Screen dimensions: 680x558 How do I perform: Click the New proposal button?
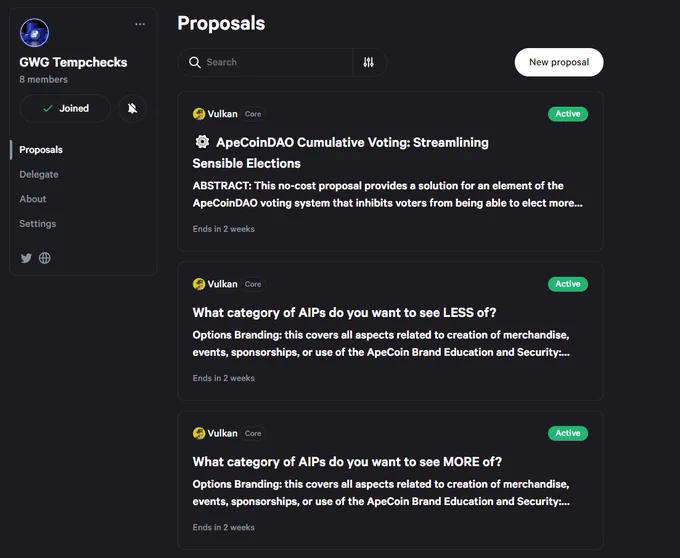point(559,62)
